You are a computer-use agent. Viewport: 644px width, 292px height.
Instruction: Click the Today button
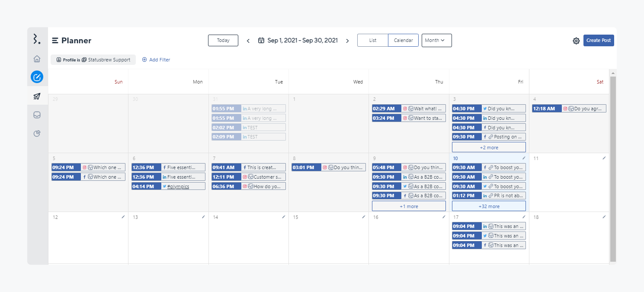pyautogui.click(x=223, y=40)
